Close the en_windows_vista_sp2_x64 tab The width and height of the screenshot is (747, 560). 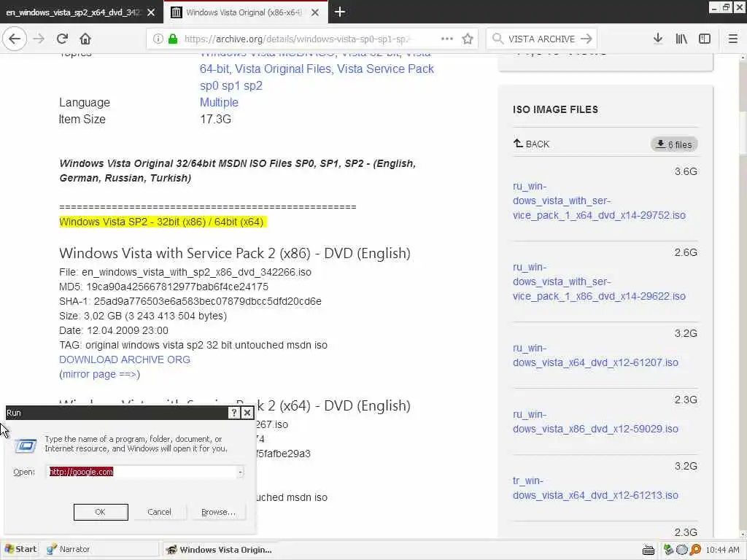[x=151, y=12]
